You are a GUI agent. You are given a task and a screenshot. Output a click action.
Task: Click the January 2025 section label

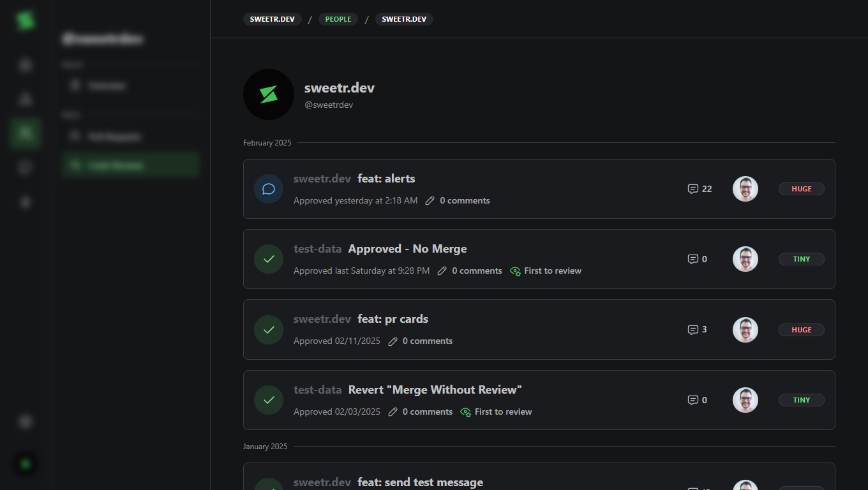coord(265,447)
